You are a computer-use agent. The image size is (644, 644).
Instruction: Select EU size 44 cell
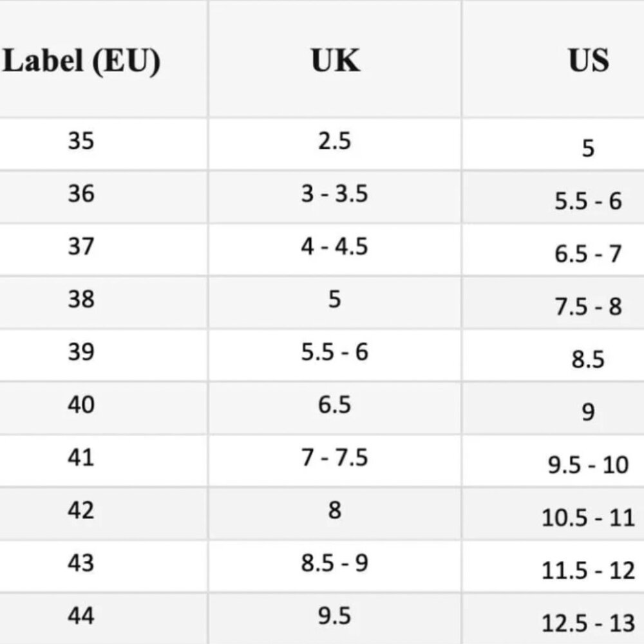104,618
